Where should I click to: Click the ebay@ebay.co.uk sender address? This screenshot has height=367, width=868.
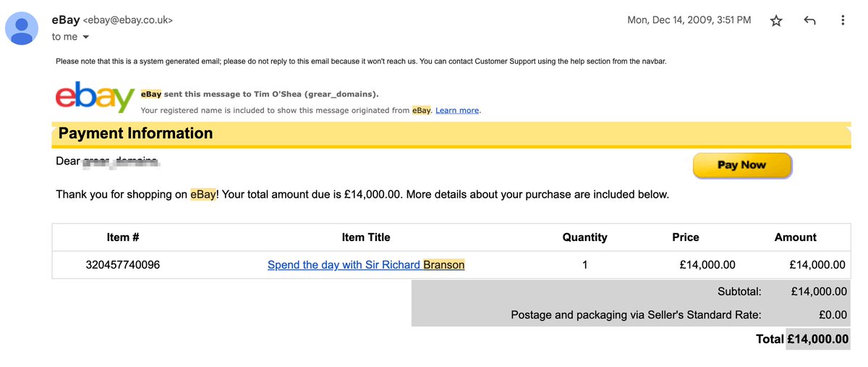(x=128, y=21)
